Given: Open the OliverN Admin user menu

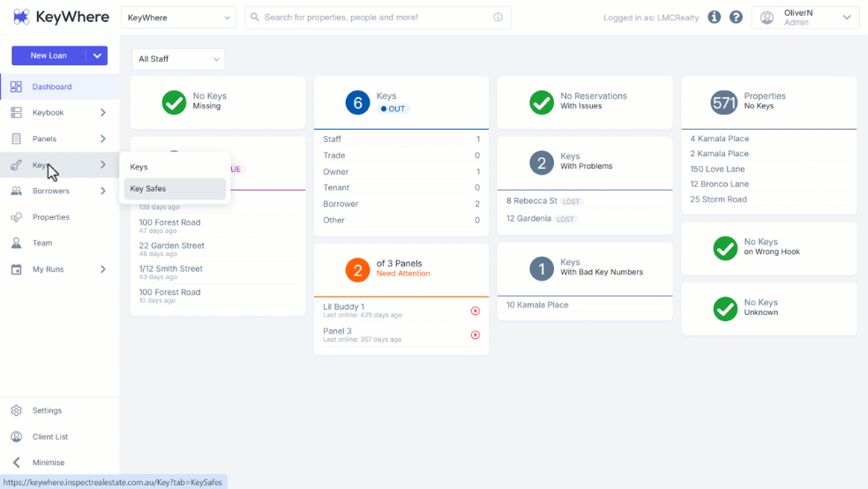Looking at the screenshot, I should coord(805,18).
